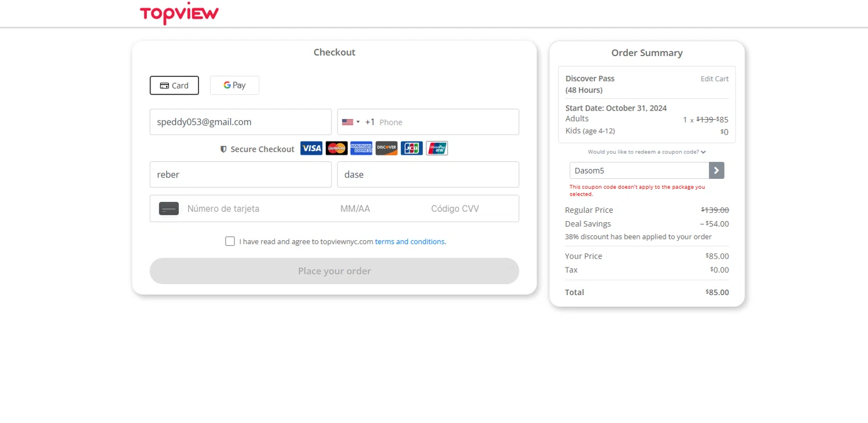This screenshot has height=423, width=868.
Task: Open the terms and conditions link
Action: (410, 242)
